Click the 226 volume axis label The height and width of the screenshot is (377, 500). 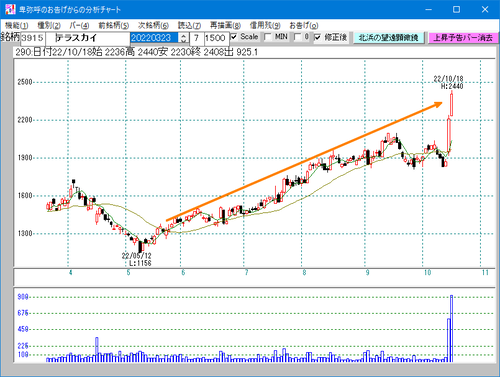(x=23, y=346)
